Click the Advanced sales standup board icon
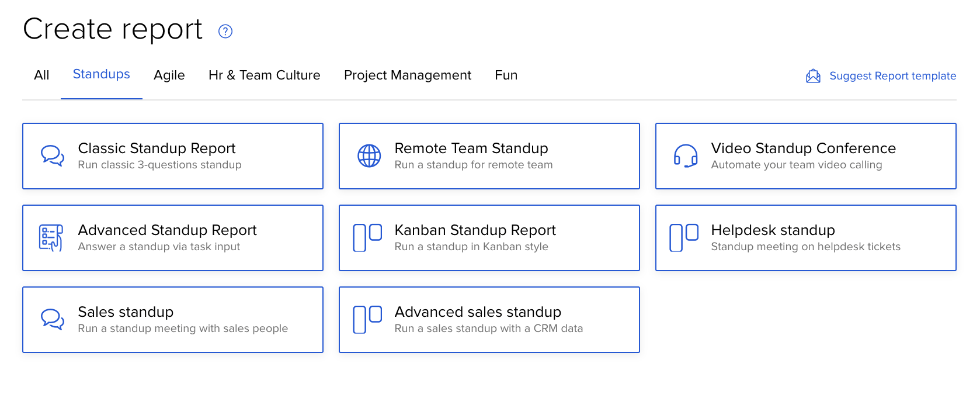This screenshot has width=980, height=408. (x=367, y=320)
